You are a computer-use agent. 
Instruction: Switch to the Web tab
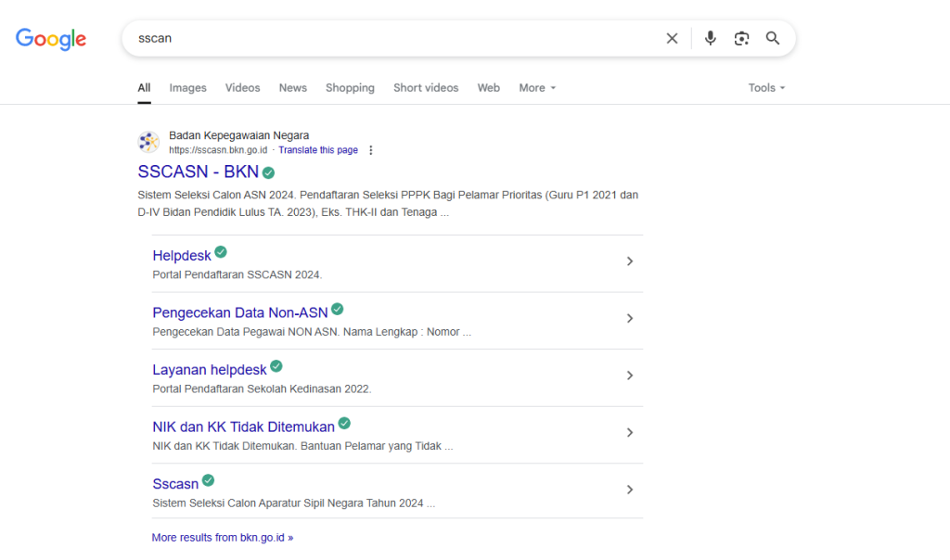[488, 88]
